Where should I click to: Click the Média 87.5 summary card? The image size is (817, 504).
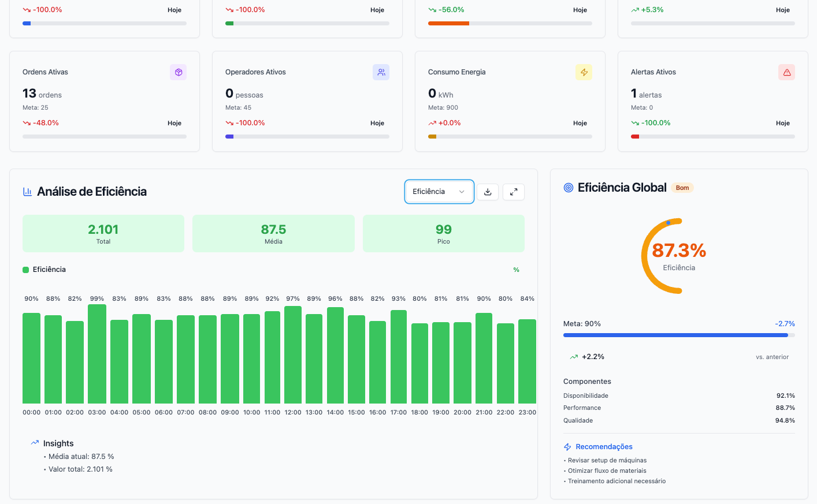coord(273,234)
